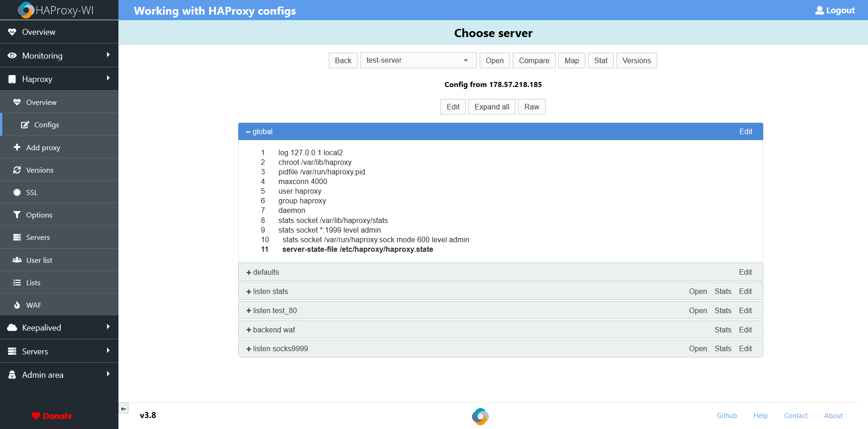Expand the Monitoring menu arrow
Screen dimensions: 868x429
click(x=108, y=55)
